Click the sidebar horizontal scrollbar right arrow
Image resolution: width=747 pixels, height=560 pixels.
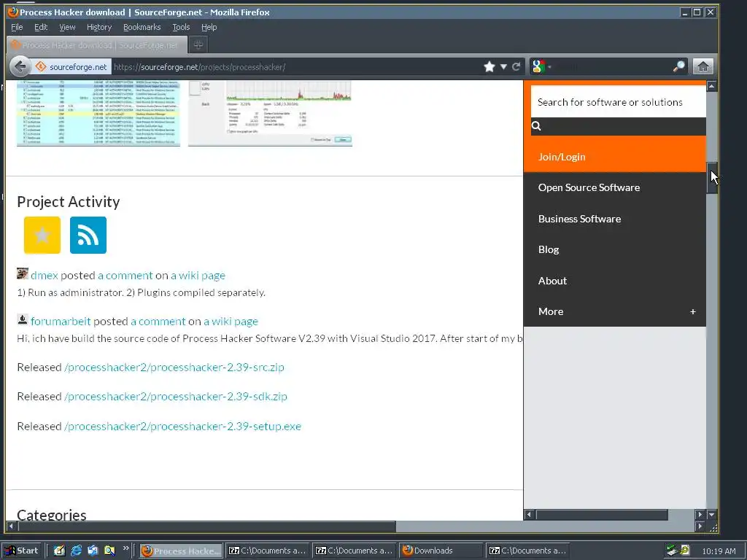(x=700, y=515)
